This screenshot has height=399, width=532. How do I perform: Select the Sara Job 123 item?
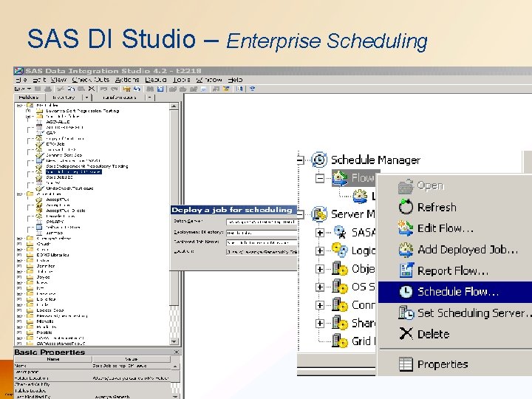[60, 177]
